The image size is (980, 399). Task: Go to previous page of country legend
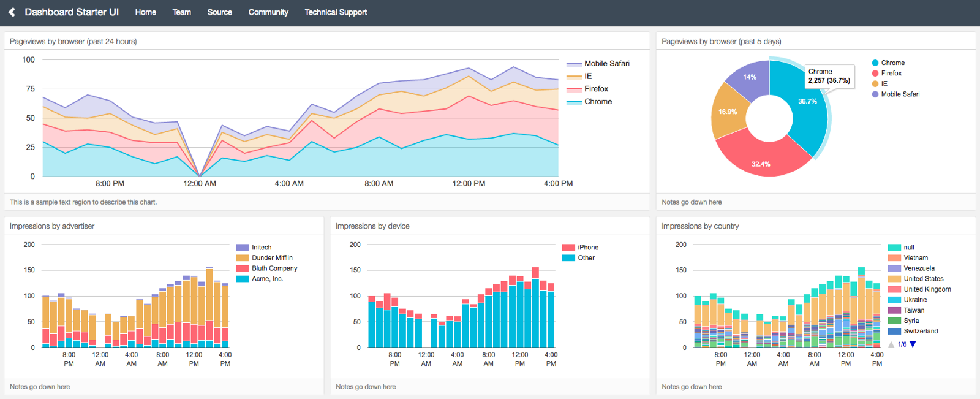(x=891, y=344)
